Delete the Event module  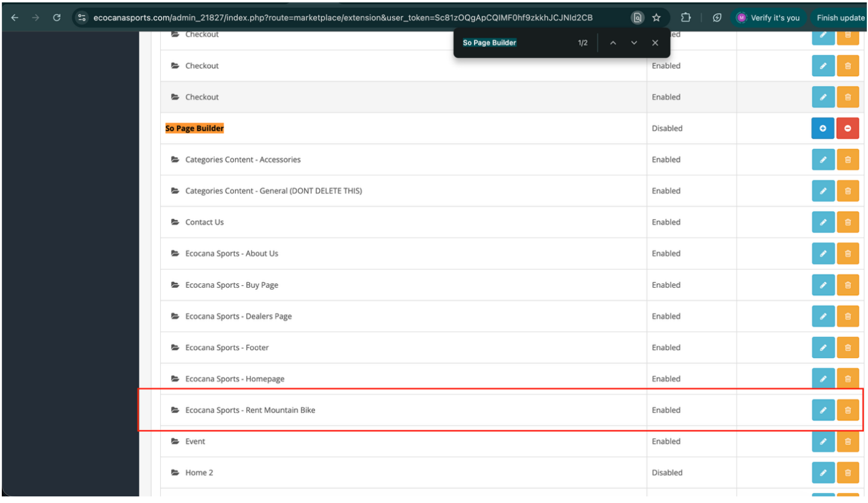[848, 442]
